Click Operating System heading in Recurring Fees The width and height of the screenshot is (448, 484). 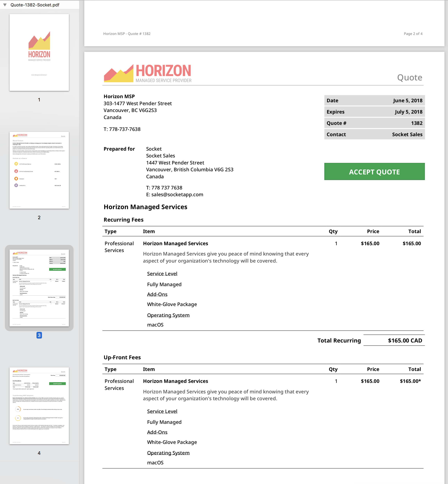168,315
